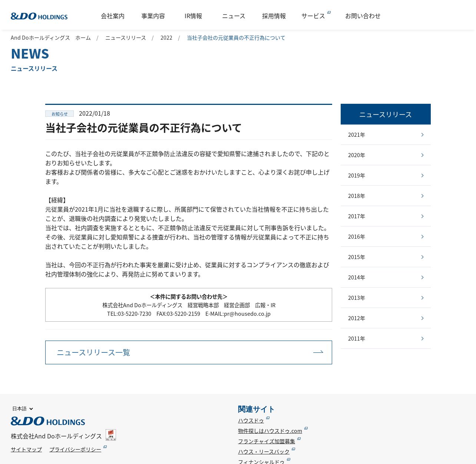Click external link icon next to ハウスドゥ

coord(268,418)
